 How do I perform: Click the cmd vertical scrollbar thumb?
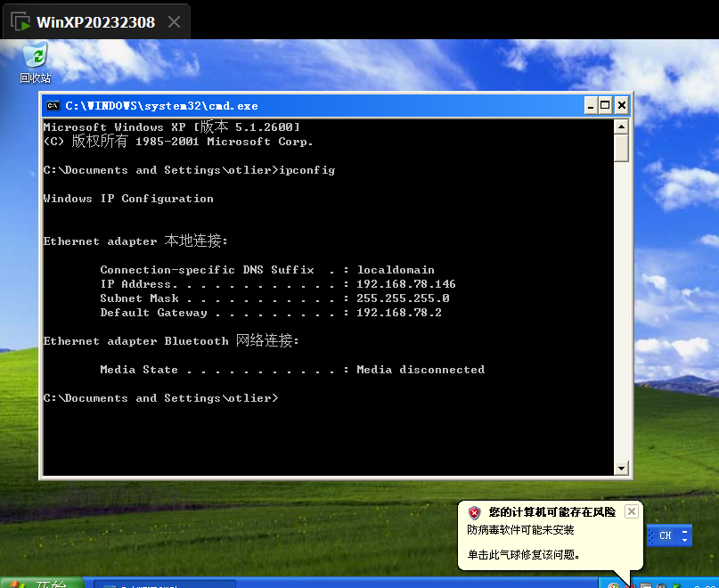pyautogui.click(x=621, y=148)
